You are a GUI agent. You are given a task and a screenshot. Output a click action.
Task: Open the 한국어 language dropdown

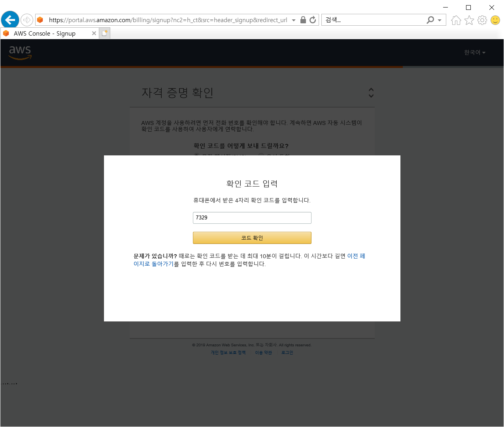click(x=475, y=53)
